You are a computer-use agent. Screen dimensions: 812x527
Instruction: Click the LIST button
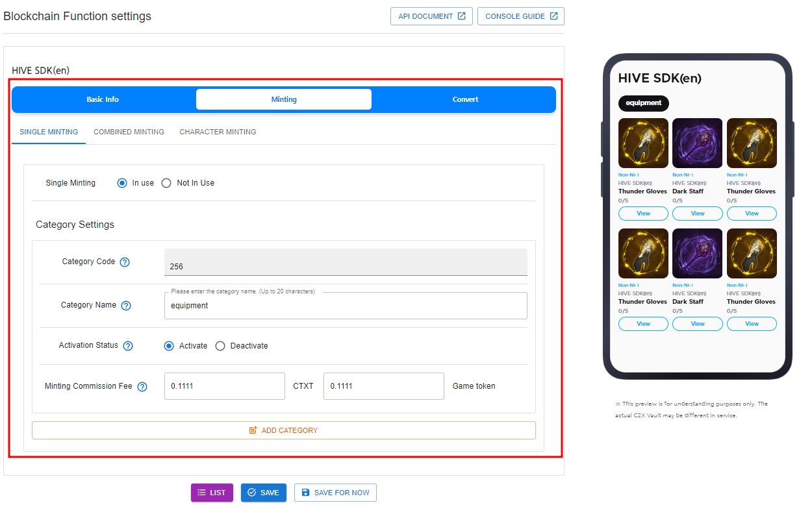click(x=212, y=493)
